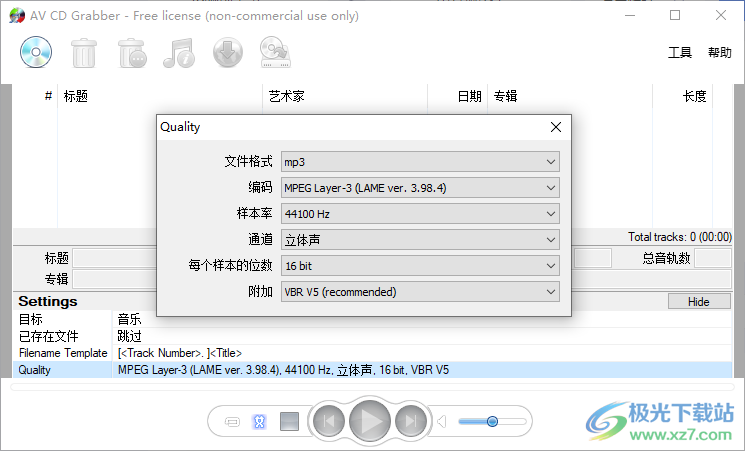
Task: Click the 跳过 existing file value
Action: (x=129, y=336)
